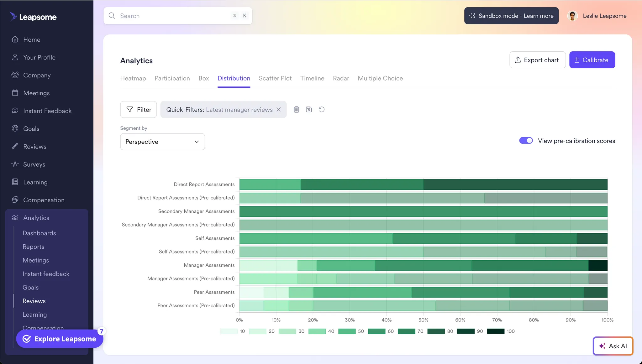This screenshot has height=364, width=642.
Task: Click the Compensation coins icon
Action: point(15,200)
